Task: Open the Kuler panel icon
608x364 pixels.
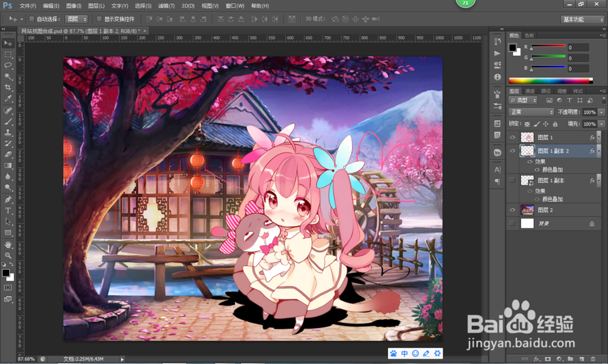Action: 497,153
